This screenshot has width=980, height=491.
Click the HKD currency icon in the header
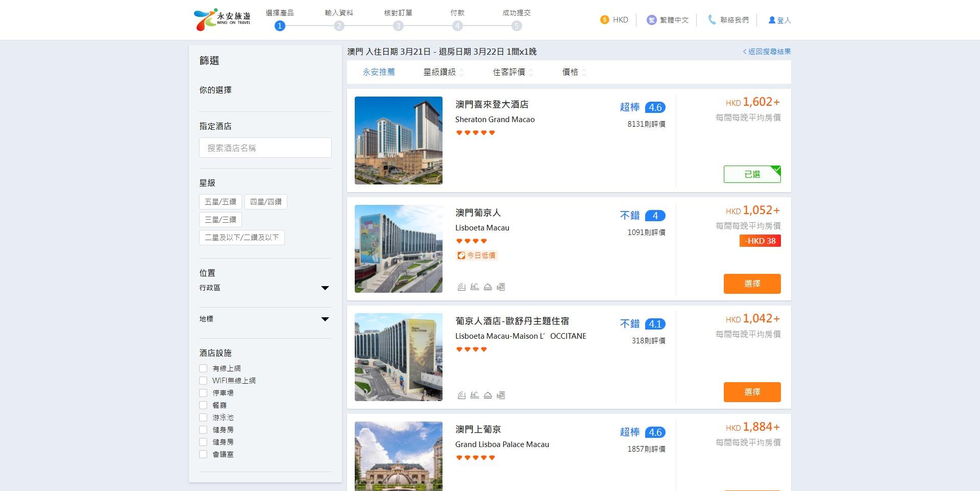pos(604,20)
